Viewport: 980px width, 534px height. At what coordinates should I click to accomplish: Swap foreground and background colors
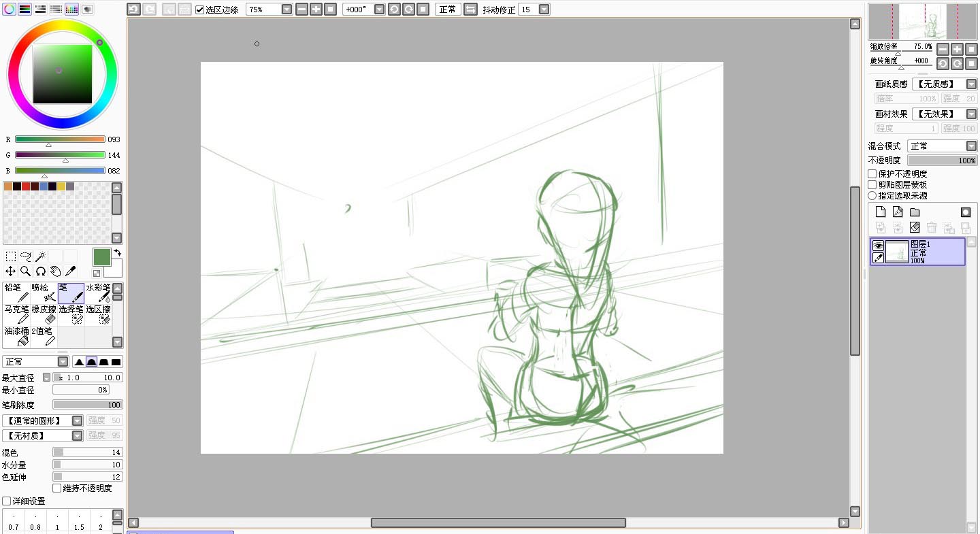[x=117, y=253]
